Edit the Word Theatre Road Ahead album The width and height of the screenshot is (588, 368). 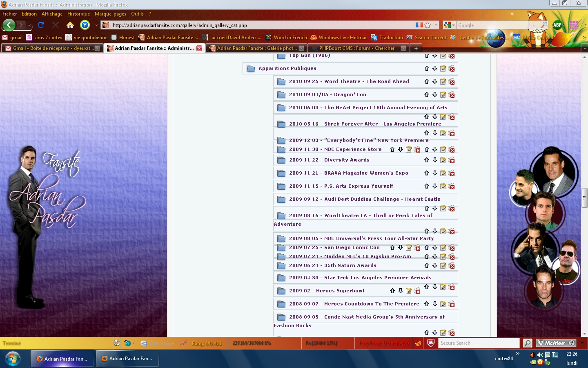click(443, 81)
